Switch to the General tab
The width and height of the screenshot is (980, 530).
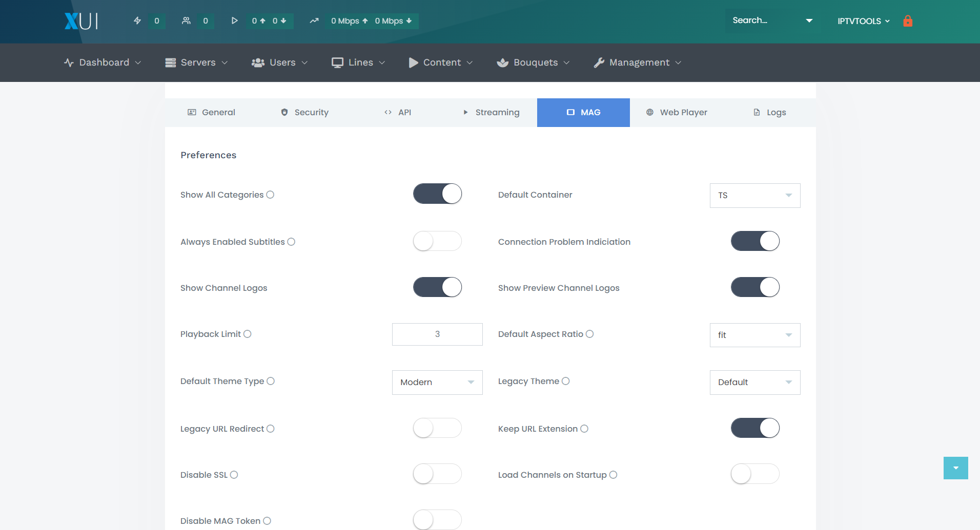pyautogui.click(x=211, y=113)
